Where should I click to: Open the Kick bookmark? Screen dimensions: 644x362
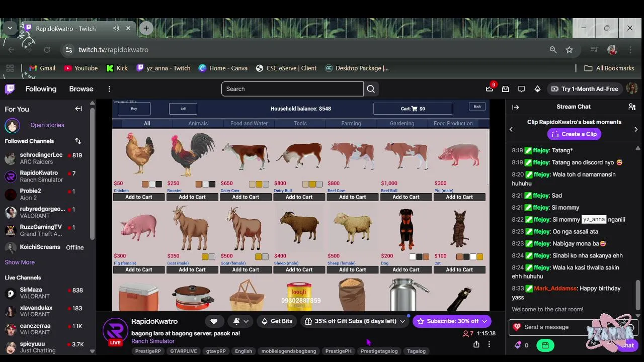click(x=117, y=68)
